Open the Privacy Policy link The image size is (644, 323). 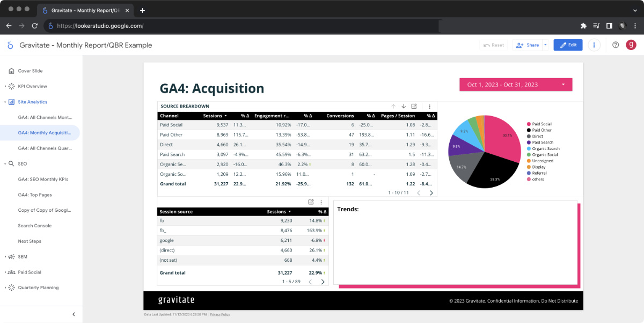(219, 314)
